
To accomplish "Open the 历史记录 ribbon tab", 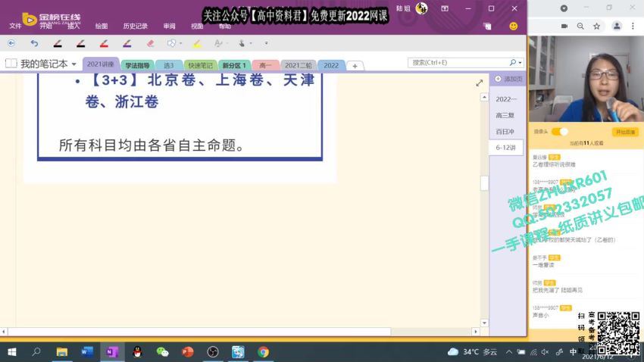I will 135,26.
